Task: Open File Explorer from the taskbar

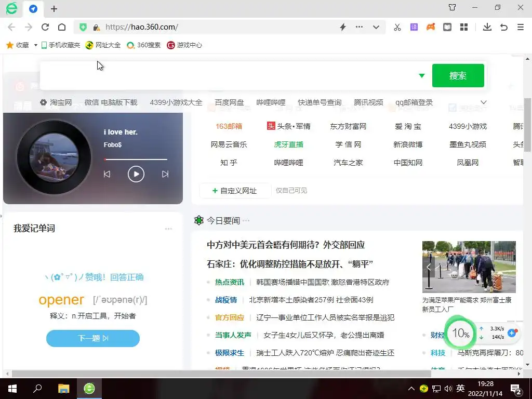Action: [x=63, y=389]
